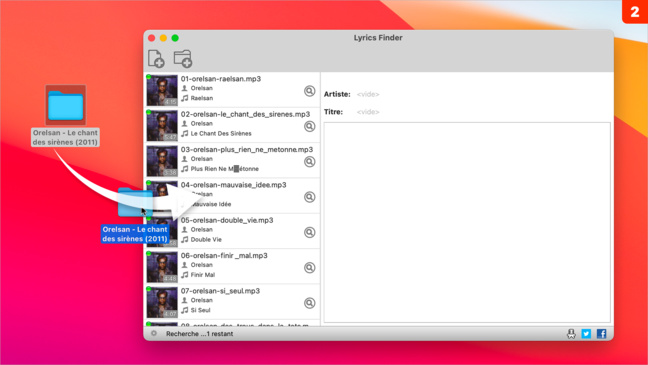
Task: Select file name 01-orelsan-raelsan.mp3
Action: (x=221, y=79)
